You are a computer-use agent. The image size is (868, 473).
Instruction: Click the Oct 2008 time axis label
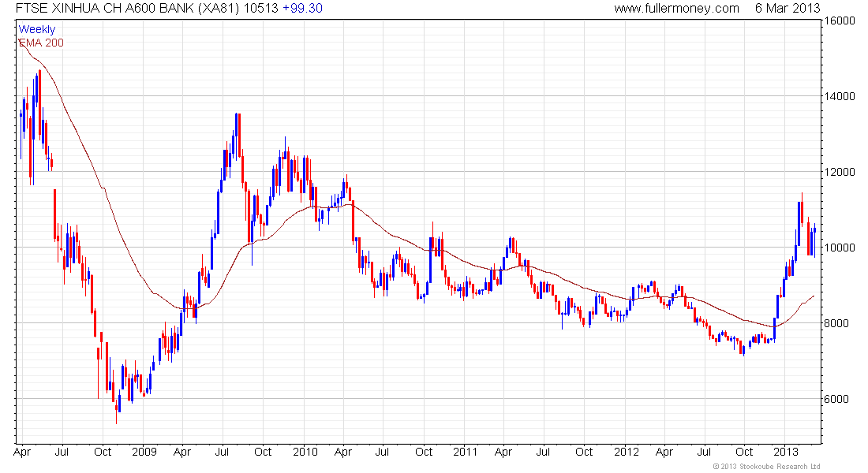[x=103, y=452]
